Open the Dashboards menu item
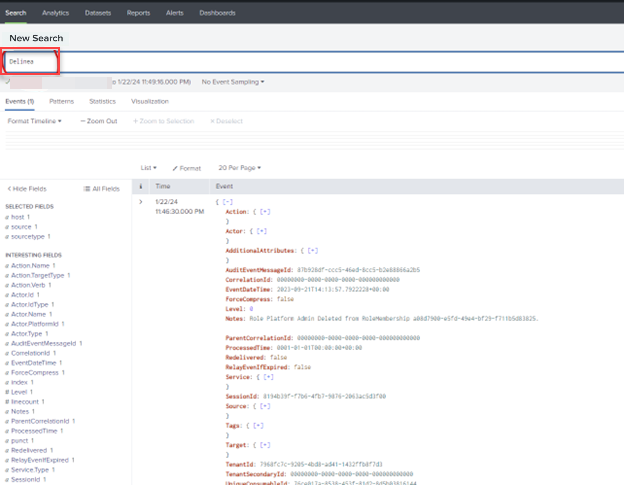624x485 pixels. 217,13
